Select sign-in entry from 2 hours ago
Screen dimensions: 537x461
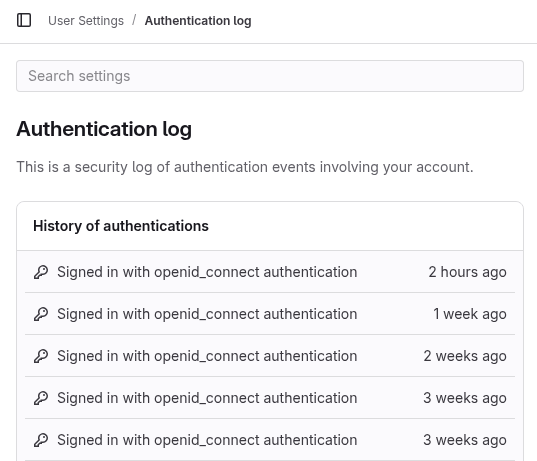(270, 272)
